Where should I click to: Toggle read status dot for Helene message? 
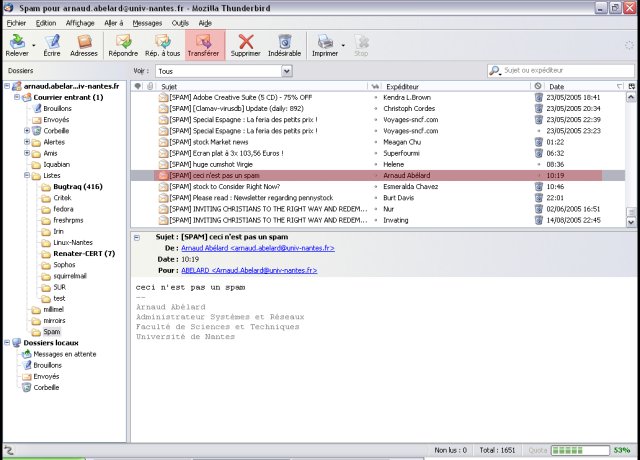pyautogui.click(x=376, y=164)
